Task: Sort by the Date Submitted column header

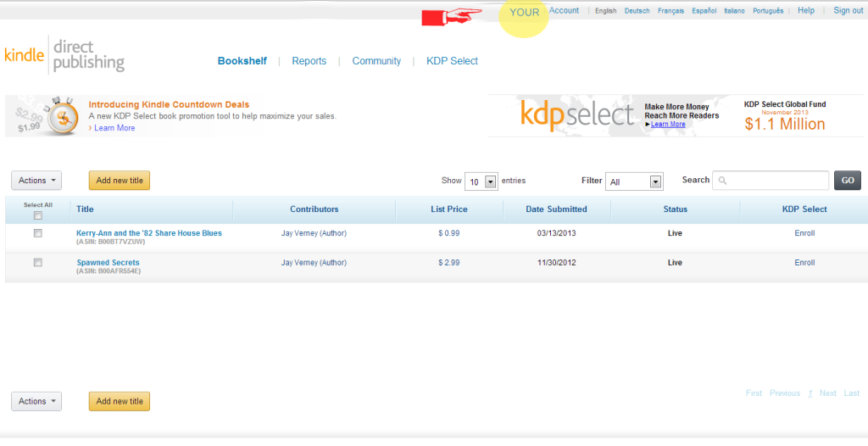Action: (x=556, y=209)
